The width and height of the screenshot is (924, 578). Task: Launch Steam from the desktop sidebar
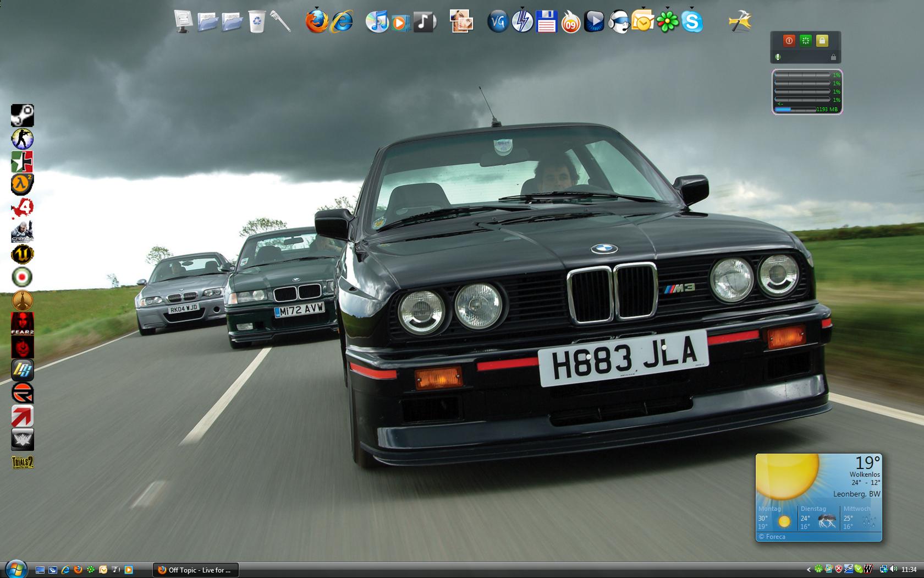click(x=23, y=116)
